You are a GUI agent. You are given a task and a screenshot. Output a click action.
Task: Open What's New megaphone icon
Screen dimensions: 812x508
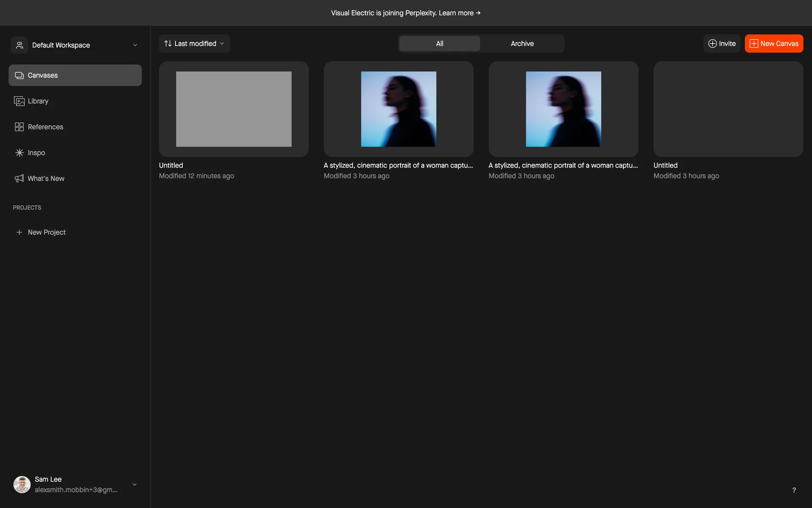click(19, 179)
